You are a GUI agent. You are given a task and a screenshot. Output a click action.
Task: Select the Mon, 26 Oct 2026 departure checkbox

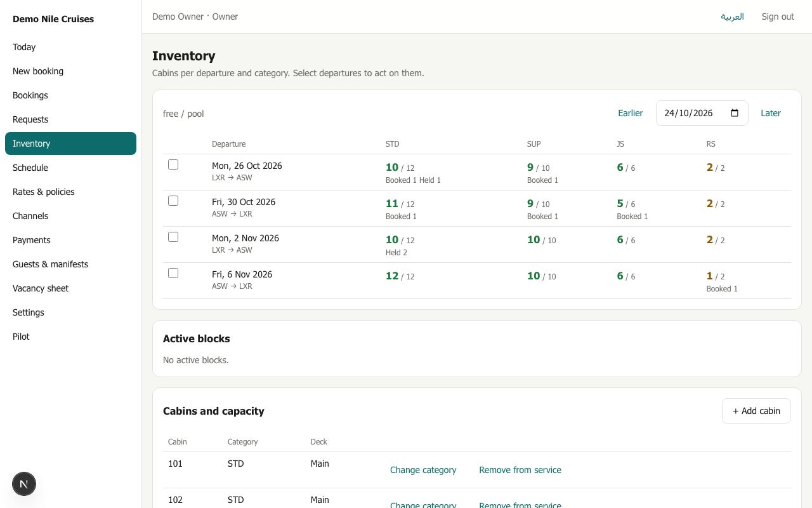[x=173, y=164]
